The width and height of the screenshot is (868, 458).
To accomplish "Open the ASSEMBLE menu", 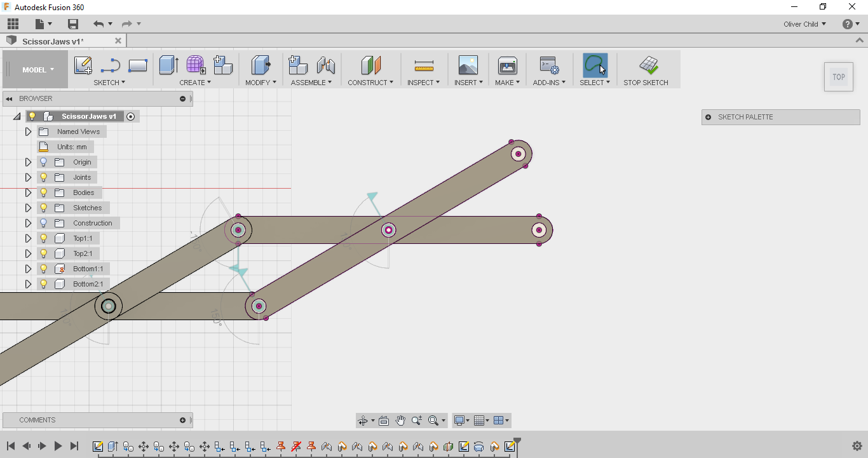I will (x=311, y=83).
